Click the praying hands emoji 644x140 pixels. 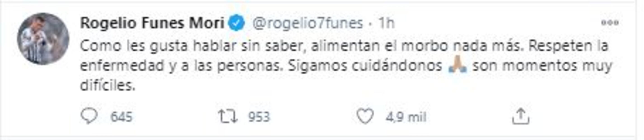(x=457, y=66)
